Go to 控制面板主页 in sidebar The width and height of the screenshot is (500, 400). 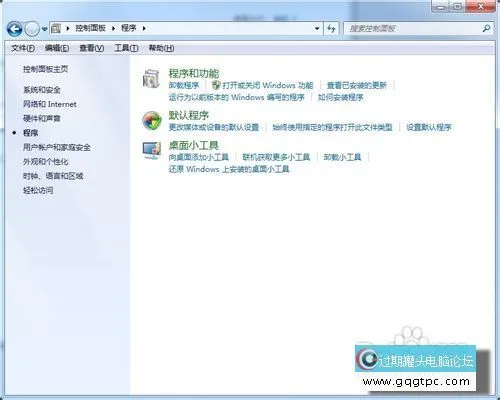[45, 69]
